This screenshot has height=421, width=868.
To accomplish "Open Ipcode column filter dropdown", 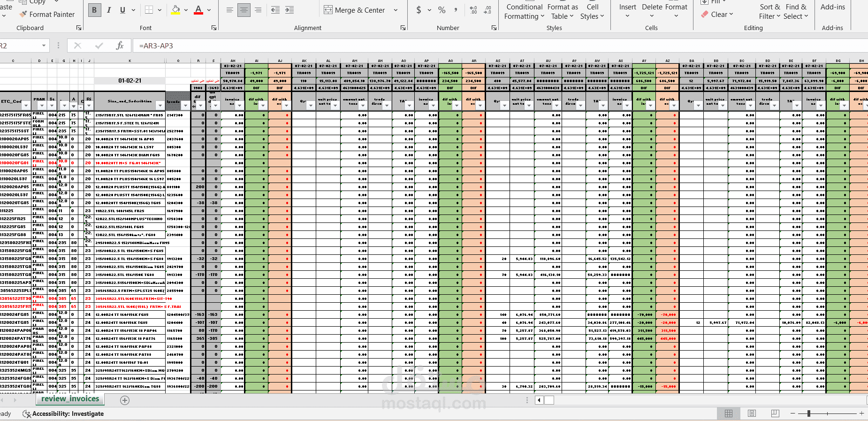I will [x=185, y=106].
